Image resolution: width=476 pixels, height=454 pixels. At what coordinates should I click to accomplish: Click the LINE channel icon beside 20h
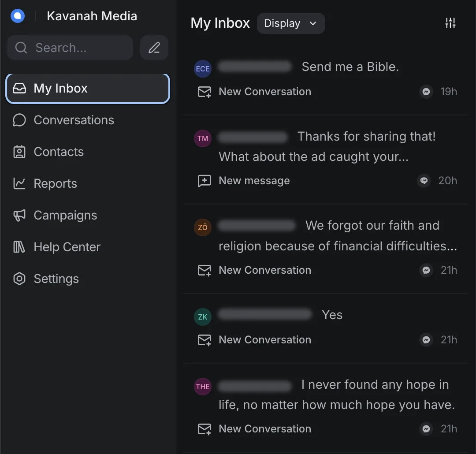click(x=424, y=181)
